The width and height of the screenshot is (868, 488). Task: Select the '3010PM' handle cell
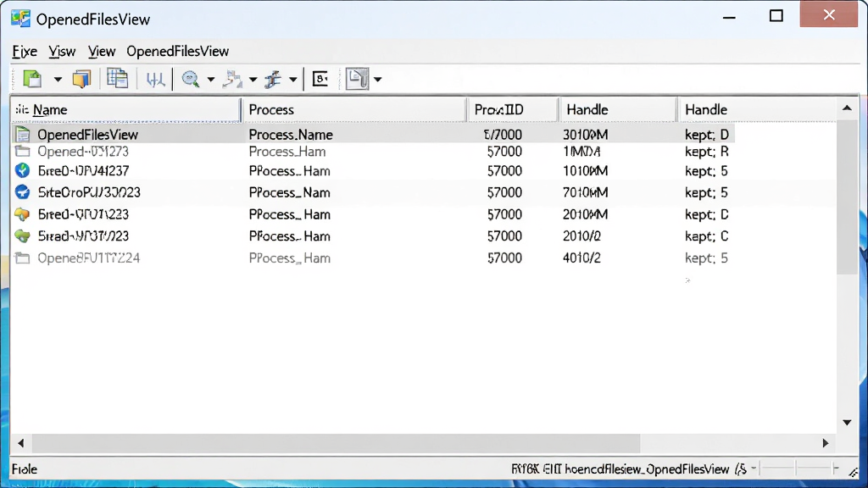click(585, 135)
